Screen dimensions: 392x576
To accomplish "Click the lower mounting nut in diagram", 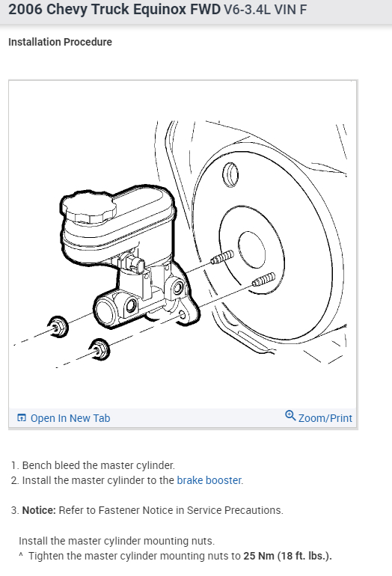I will (x=99, y=349).
